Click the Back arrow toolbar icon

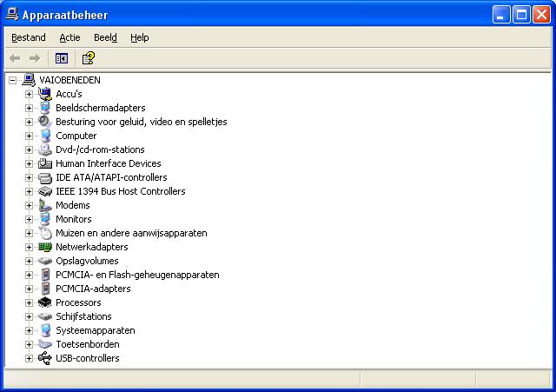point(15,58)
